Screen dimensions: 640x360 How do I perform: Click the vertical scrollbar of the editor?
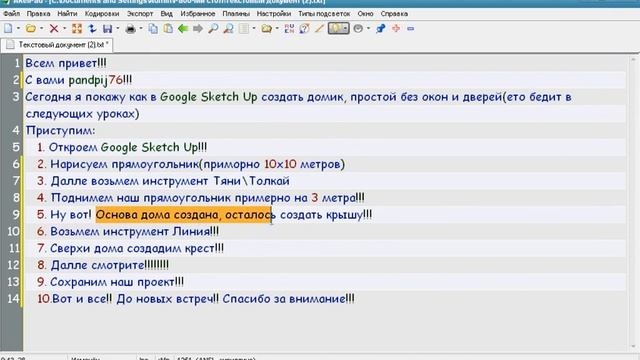633,203
